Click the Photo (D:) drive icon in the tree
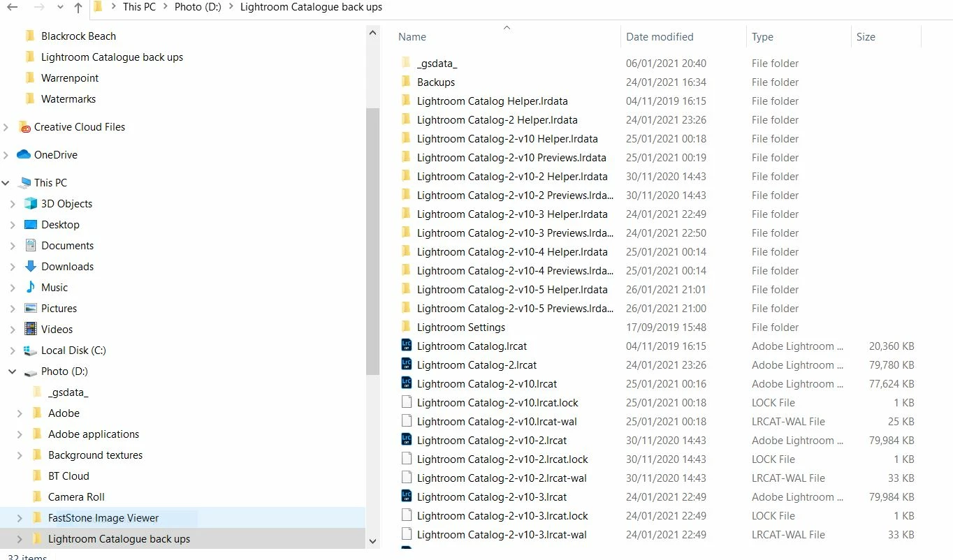This screenshot has width=953, height=560. point(30,372)
